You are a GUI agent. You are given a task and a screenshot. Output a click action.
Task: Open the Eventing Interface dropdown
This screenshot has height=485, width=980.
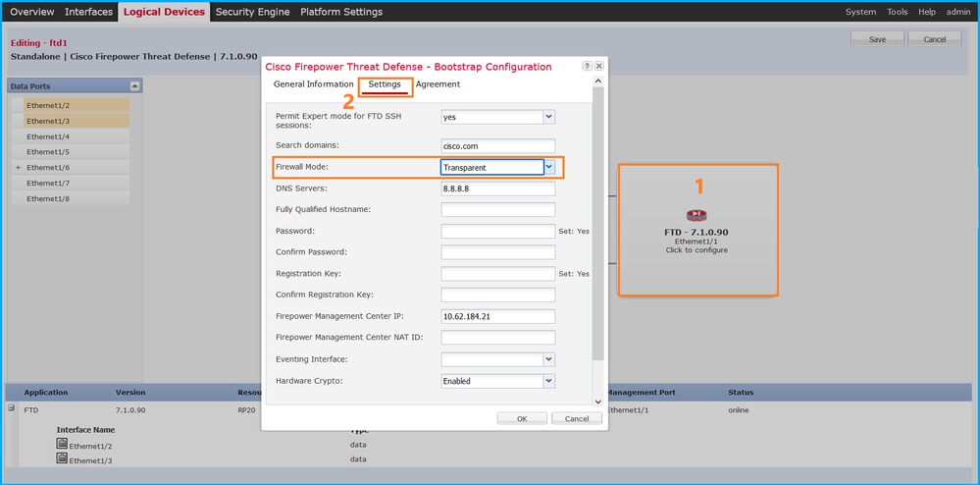(x=548, y=359)
